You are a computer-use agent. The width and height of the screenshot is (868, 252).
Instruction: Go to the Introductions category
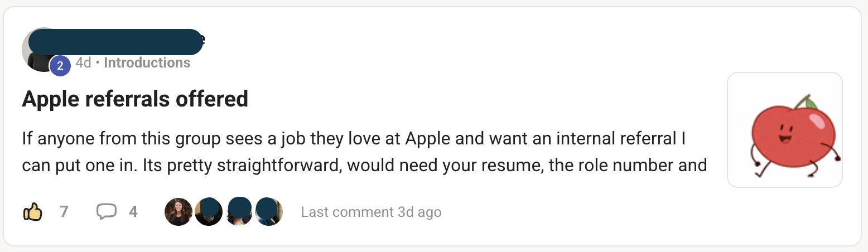(x=147, y=63)
